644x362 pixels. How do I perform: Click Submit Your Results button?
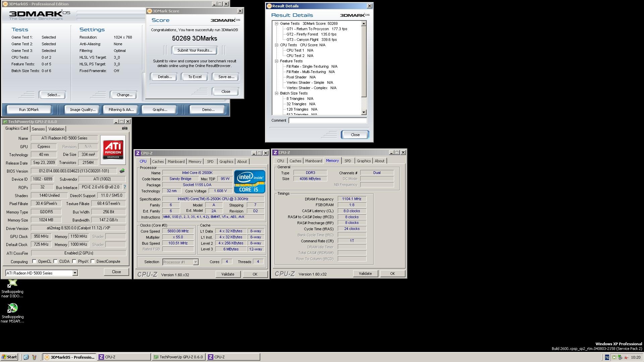[x=195, y=50]
